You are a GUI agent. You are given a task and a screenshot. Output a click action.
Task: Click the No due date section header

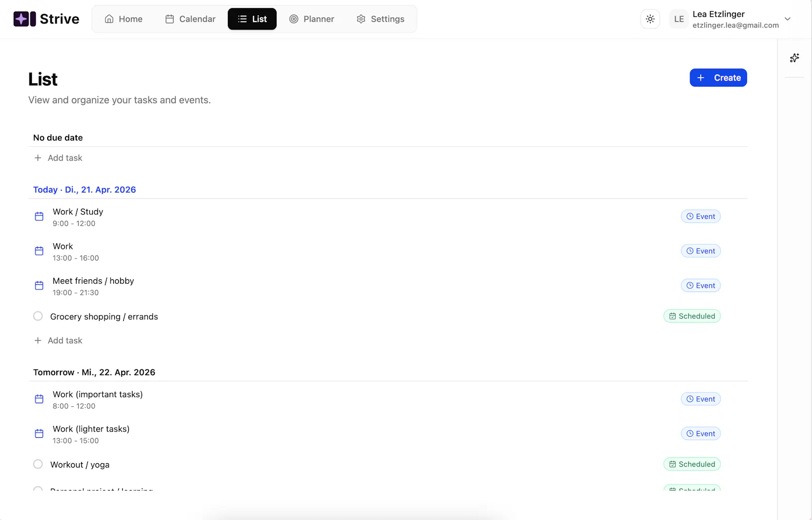(x=58, y=138)
